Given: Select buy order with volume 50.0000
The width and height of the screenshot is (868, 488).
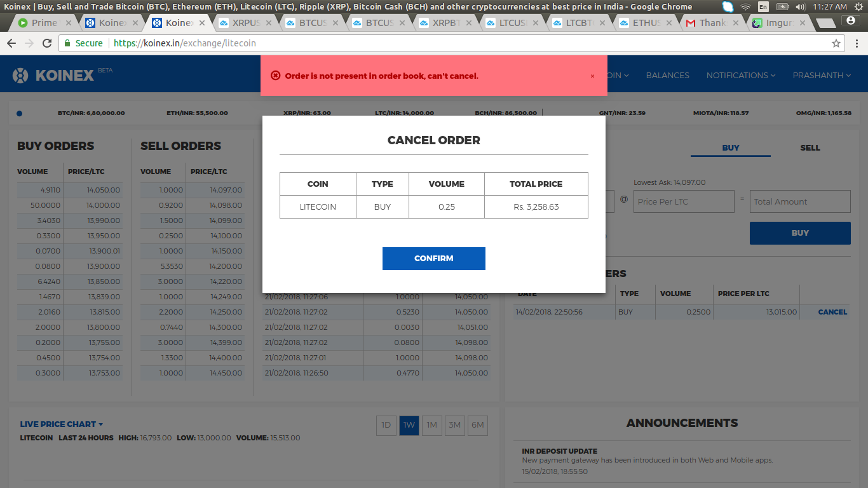Looking at the screenshot, I should [x=70, y=205].
